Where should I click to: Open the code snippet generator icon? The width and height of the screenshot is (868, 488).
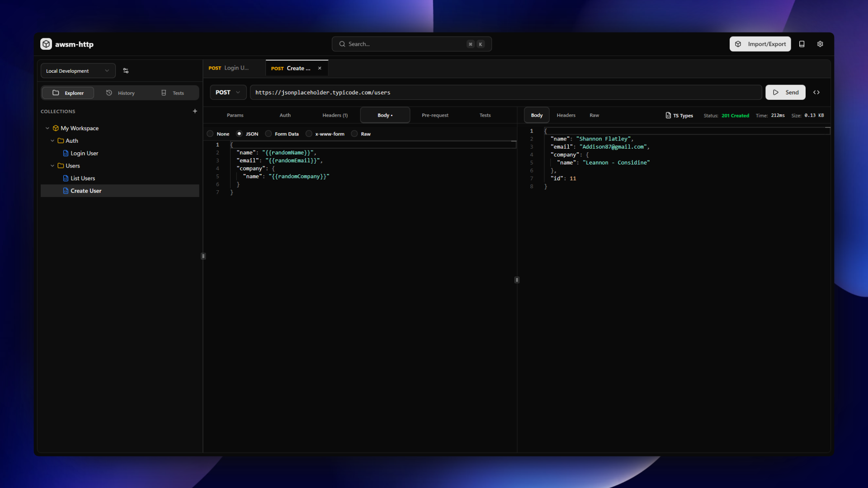click(816, 92)
